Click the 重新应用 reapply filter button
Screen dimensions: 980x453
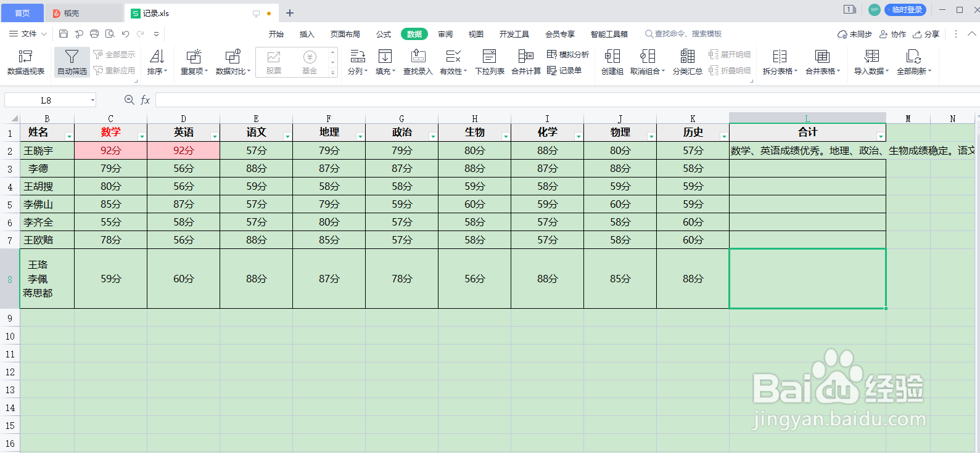click(x=114, y=71)
